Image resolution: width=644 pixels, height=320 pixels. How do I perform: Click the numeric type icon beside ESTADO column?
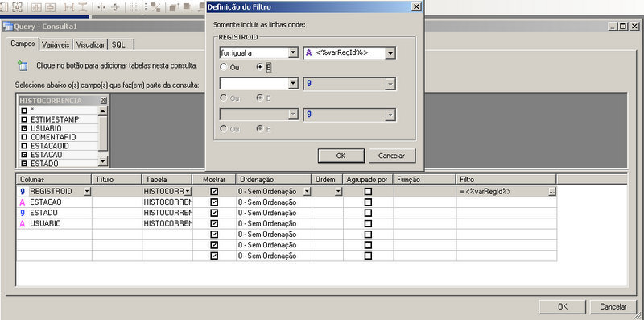click(23, 213)
